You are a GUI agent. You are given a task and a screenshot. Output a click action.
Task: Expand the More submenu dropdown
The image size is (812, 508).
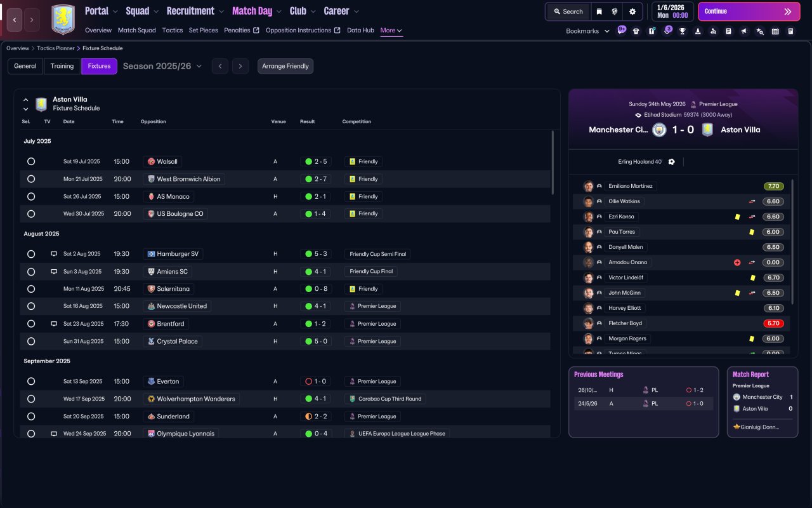pos(391,30)
